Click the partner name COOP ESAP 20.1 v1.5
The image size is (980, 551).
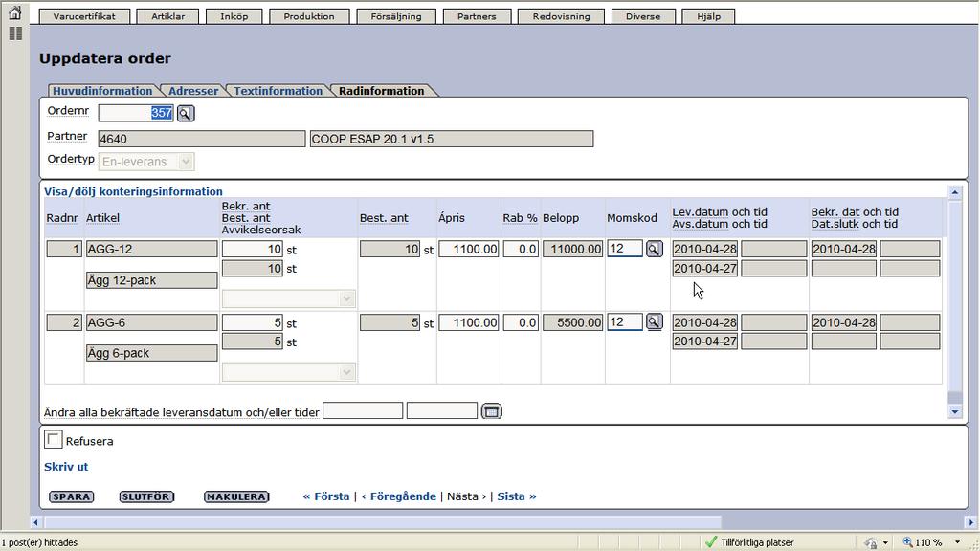(452, 139)
